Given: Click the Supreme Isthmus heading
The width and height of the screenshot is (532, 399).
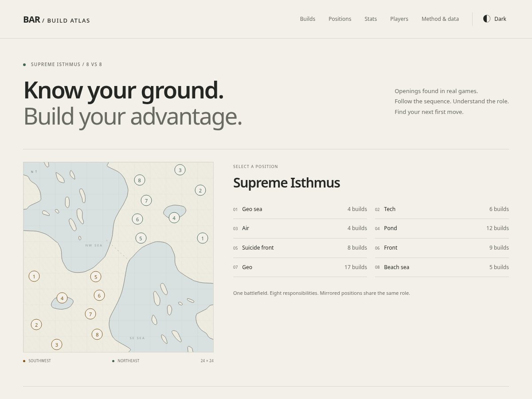Looking at the screenshot, I should tap(286, 183).
